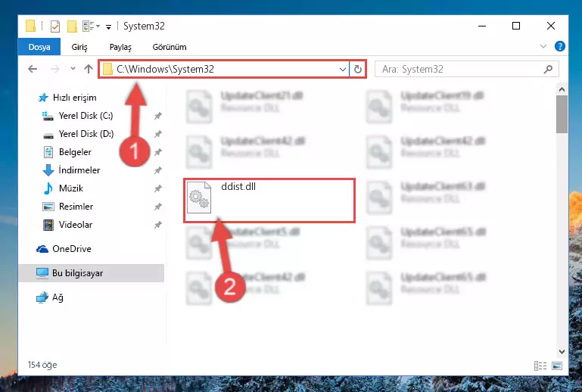Viewport: 582px width, 392px height.
Task: Go forward with the forward arrow
Action: tap(54, 69)
